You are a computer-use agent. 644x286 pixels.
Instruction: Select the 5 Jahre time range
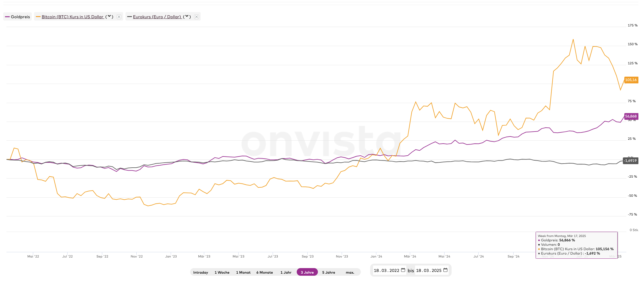click(x=328, y=272)
